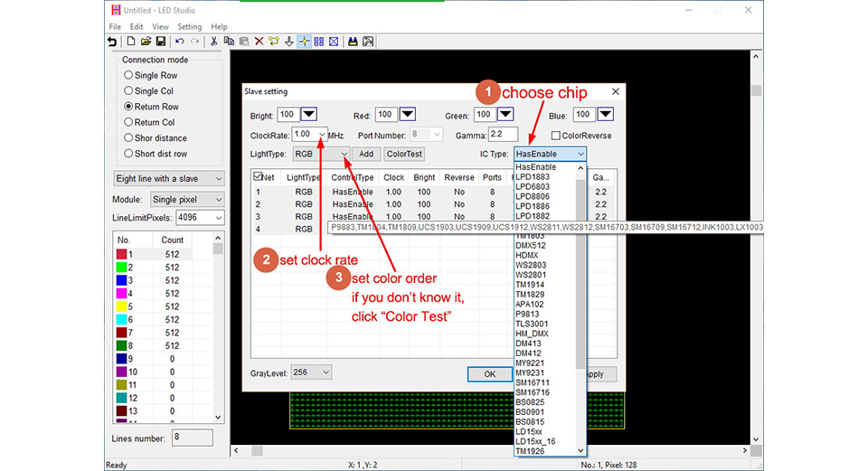Click the binoculars find icon in toolbar

point(353,42)
